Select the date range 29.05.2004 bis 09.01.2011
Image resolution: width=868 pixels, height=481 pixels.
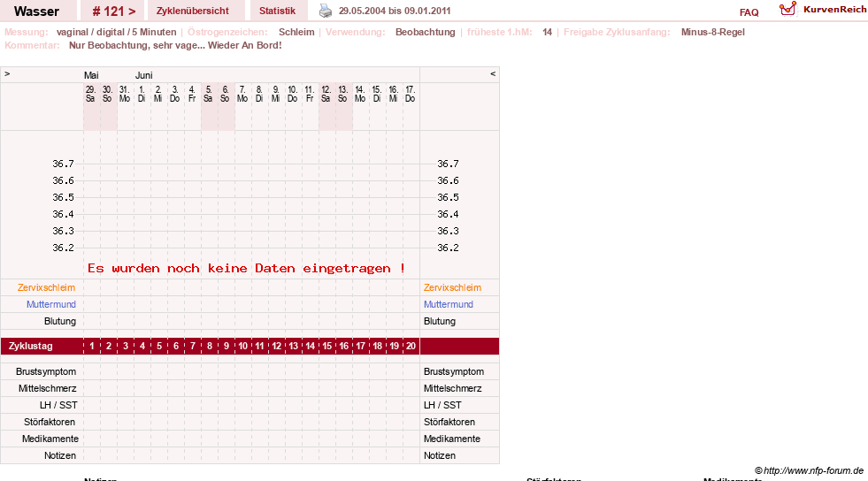(395, 11)
